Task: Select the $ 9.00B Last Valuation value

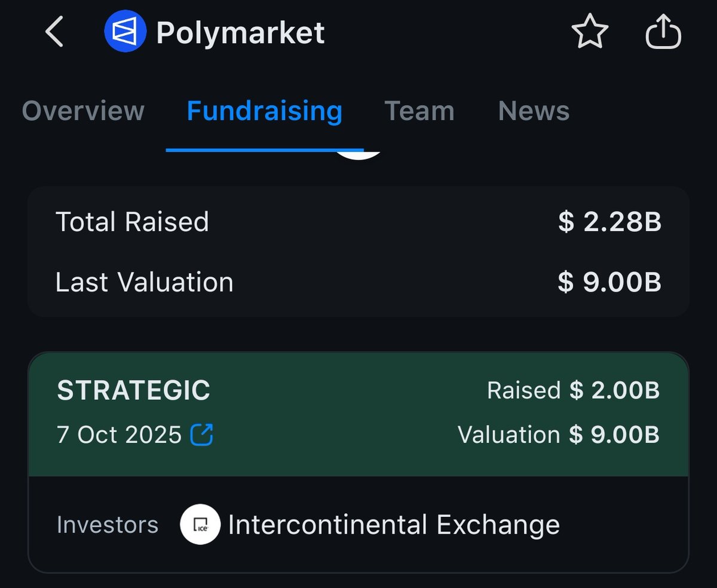Action: [x=610, y=282]
